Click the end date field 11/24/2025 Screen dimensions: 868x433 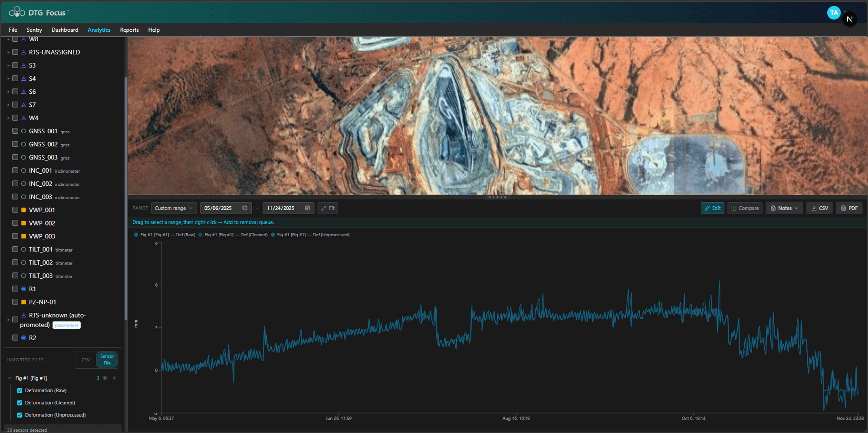pyautogui.click(x=288, y=208)
